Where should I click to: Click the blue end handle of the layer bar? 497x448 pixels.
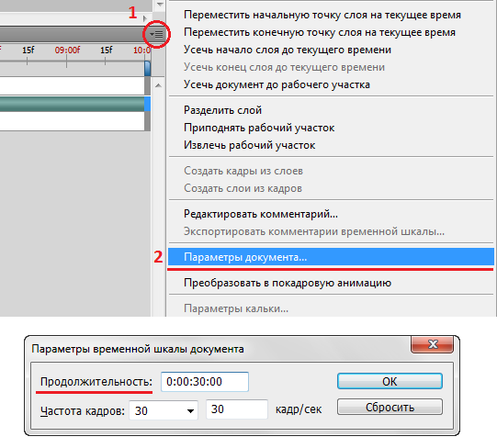point(147,104)
